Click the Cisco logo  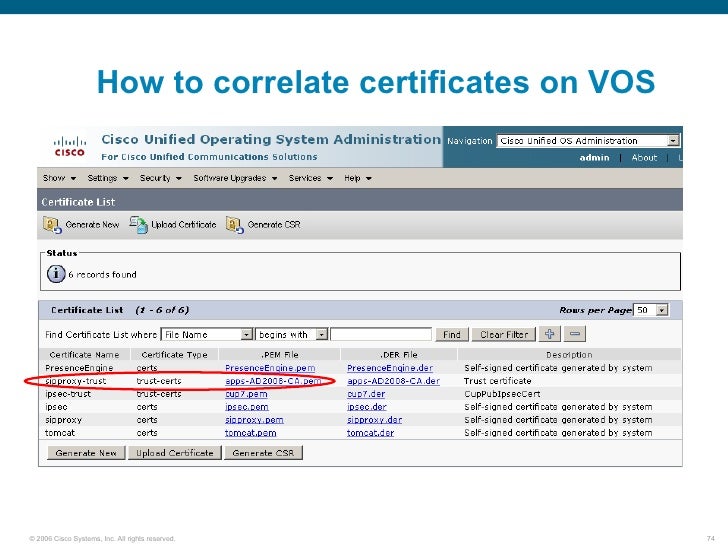pyautogui.click(x=70, y=147)
